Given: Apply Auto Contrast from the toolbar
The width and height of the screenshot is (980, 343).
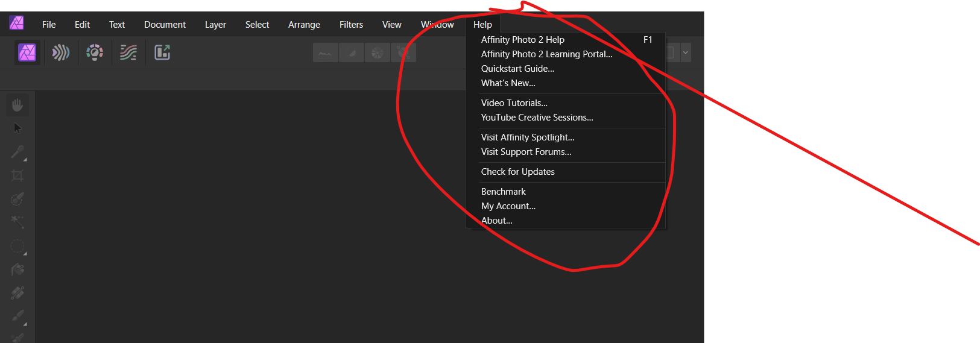Looking at the screenshot, I should click(352, 53).
